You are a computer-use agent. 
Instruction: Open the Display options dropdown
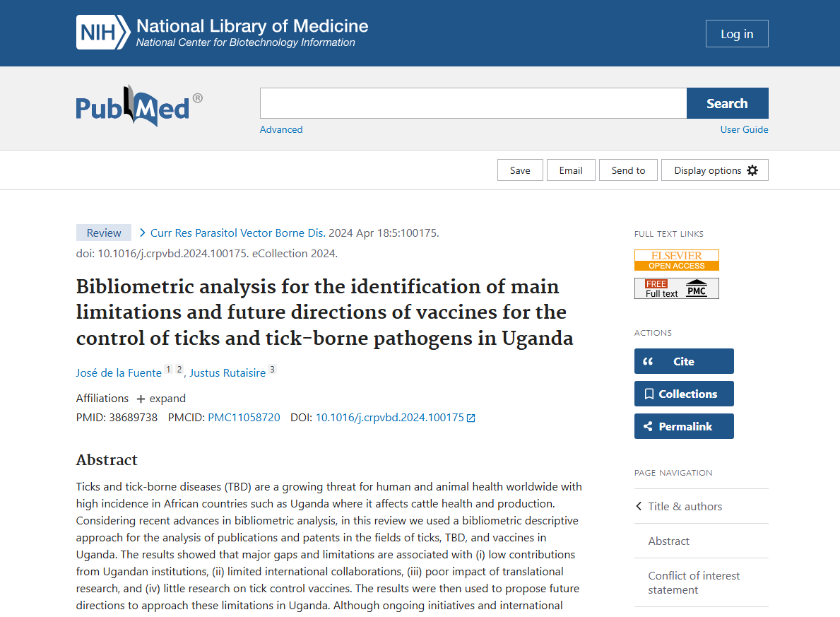coord(715,170)
